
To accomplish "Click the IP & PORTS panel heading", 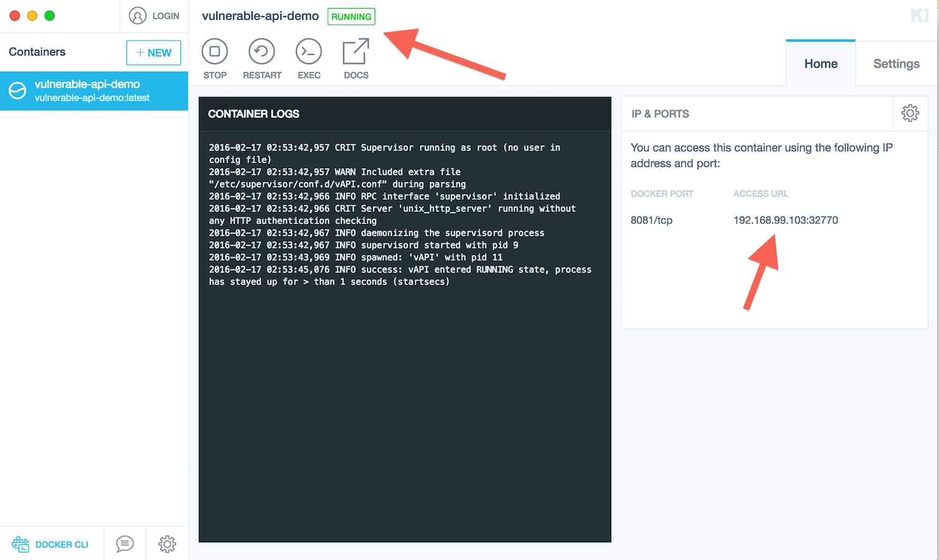I will [660, 114].
